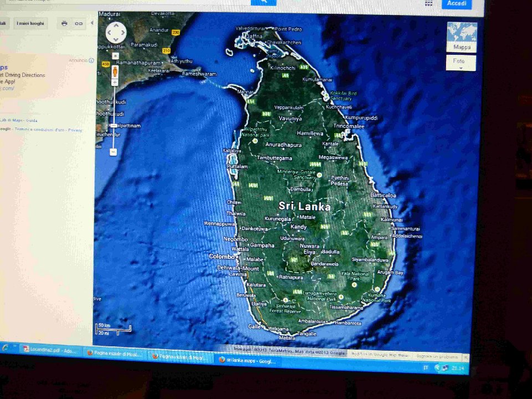Click the blue search button

point(263,2)
